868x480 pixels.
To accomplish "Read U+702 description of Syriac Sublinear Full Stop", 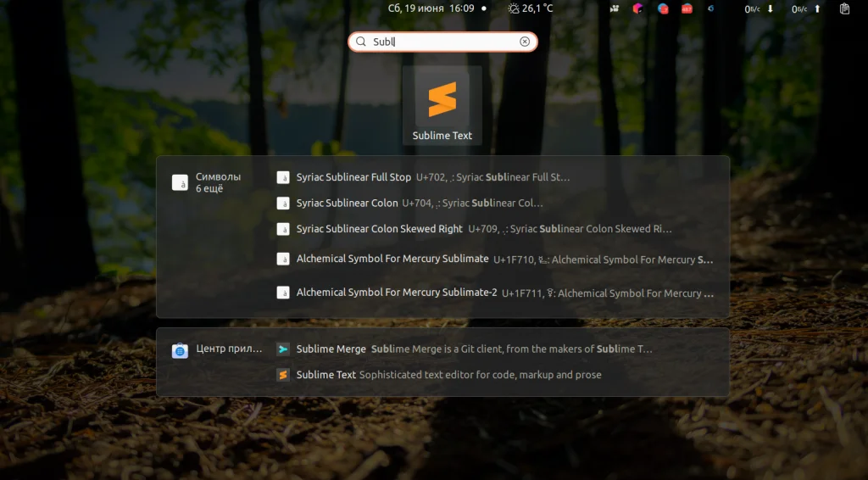I will click(x=492, y=177).
